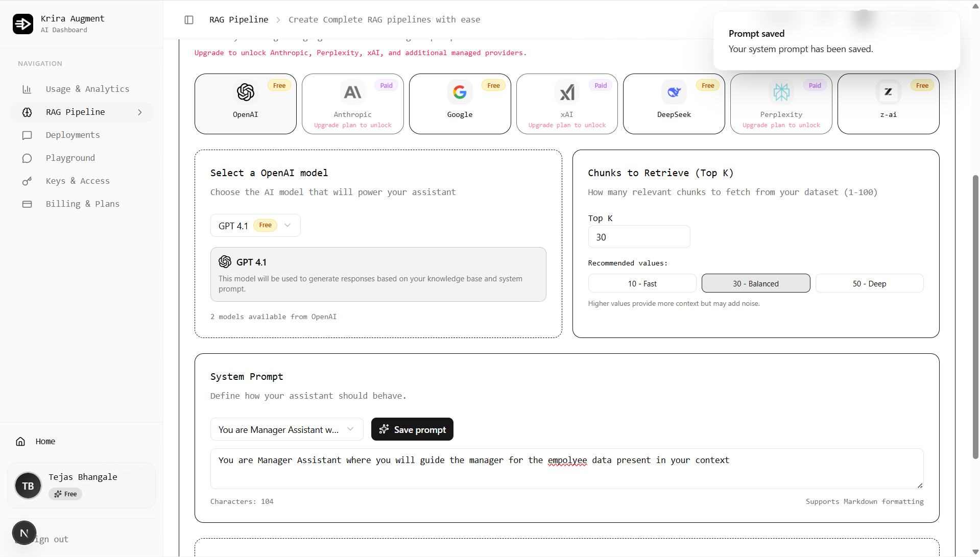Click the Top K input field

639,237
